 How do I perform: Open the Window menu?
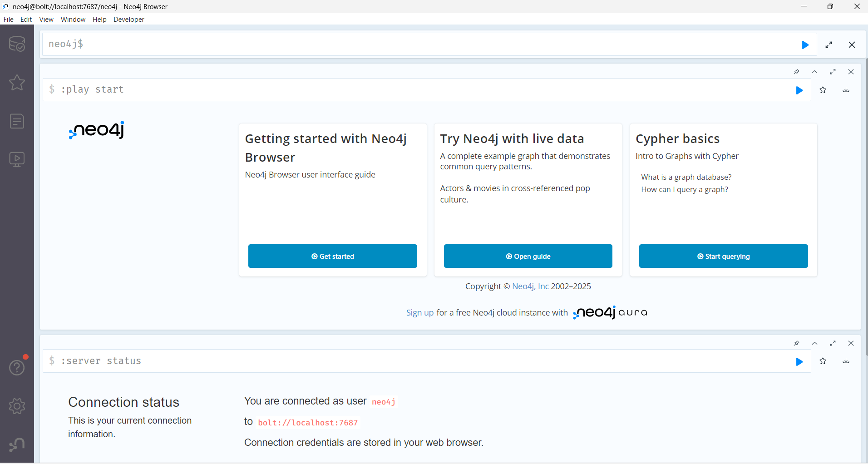click(73, 20)
